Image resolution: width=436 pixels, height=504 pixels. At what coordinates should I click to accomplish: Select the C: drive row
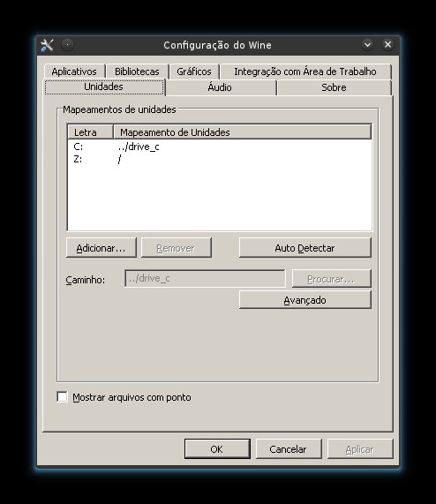coord(220,147)
